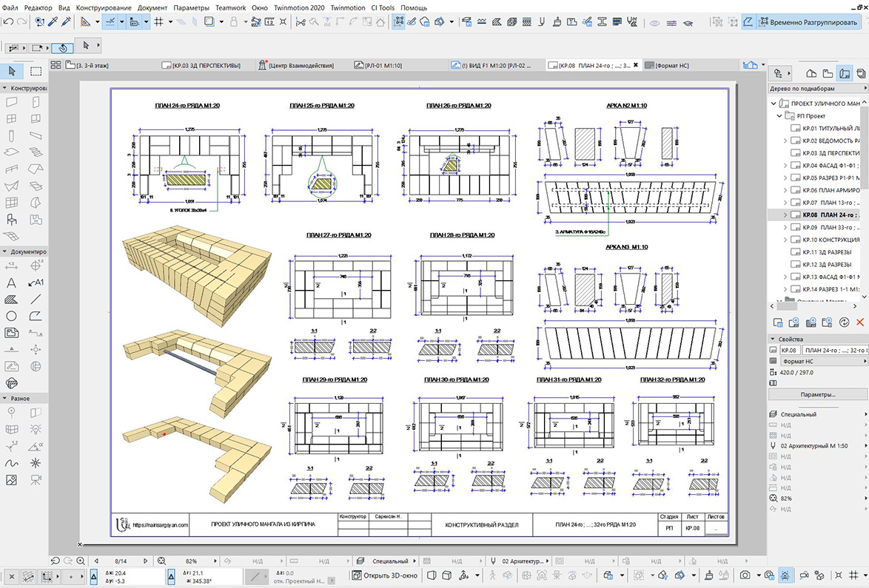Select the Marquee tool in the toolbox
The height and width of the screenshot is (588, 869).
click(x=36, y=71)
